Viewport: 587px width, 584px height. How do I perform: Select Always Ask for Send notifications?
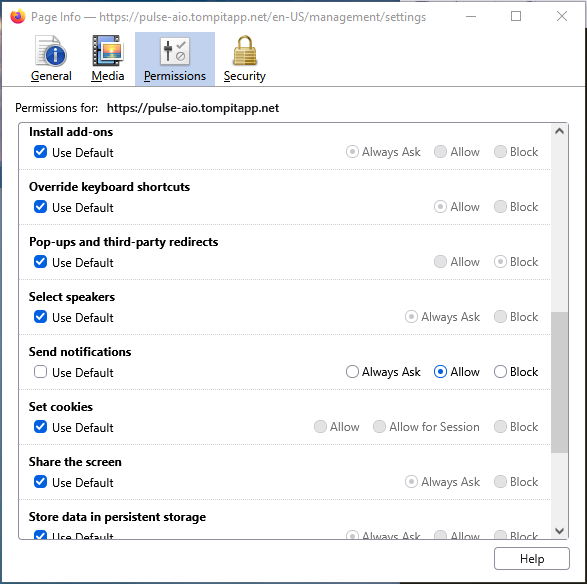352,372
